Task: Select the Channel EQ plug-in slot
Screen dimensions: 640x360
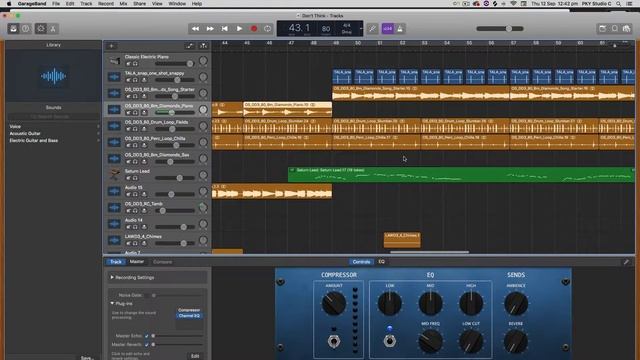Action: (189, 316)
